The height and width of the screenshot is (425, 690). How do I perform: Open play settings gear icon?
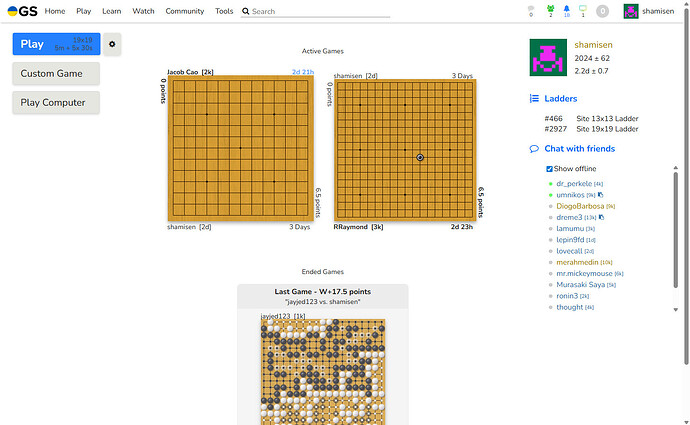tap(112, 44)
